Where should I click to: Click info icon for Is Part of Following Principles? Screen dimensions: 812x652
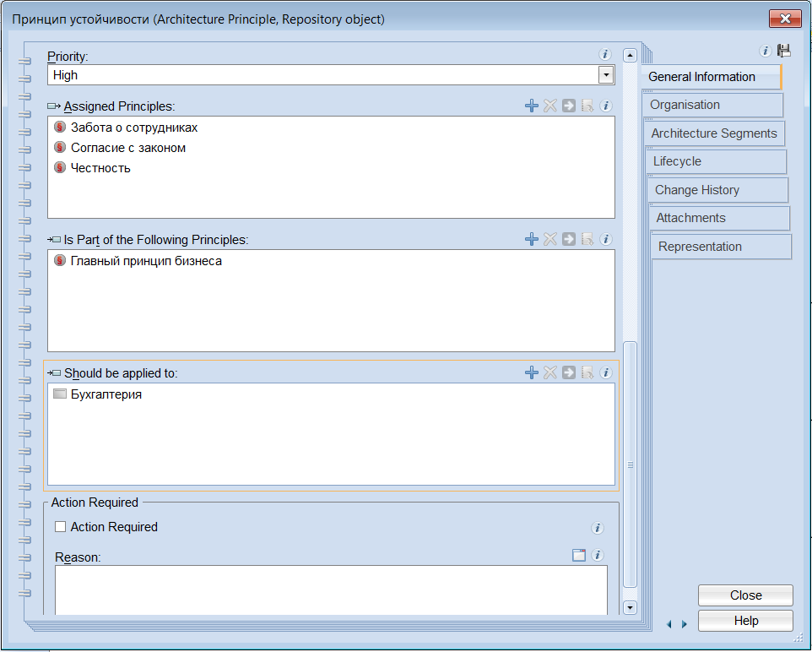pyautogui.click(x=606, y=239)
